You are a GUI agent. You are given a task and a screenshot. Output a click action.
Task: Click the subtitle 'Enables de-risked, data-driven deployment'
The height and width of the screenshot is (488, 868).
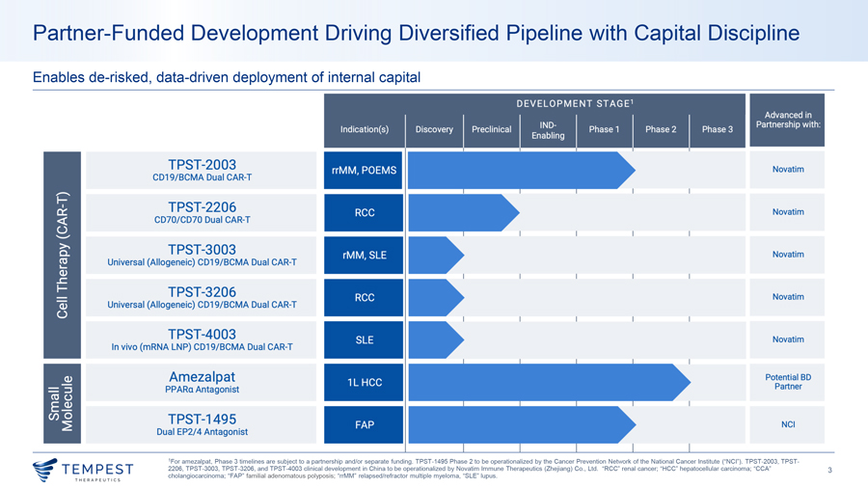pyautogui.click(x=227, y=77)
